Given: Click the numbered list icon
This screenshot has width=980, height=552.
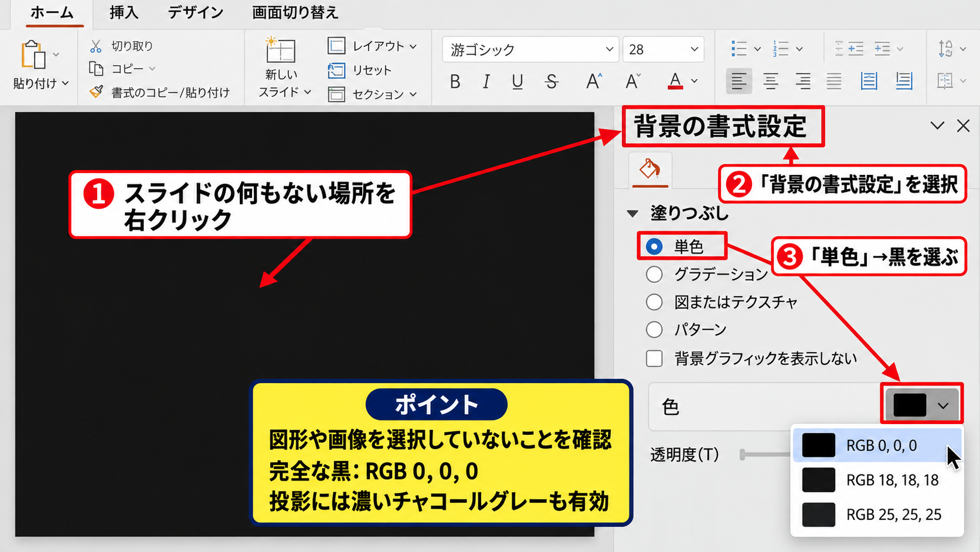Looking at the screenshot, I should [781, 49].
